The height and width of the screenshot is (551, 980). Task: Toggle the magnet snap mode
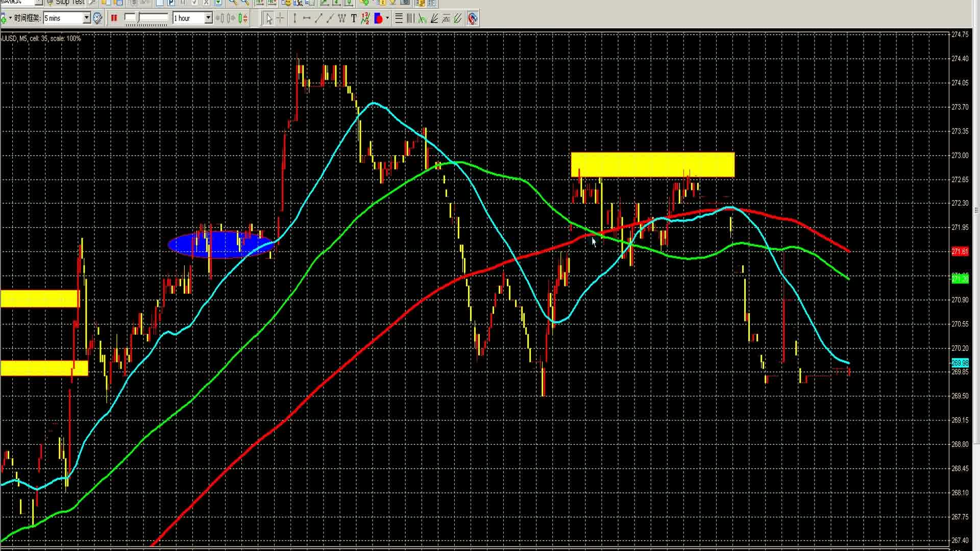473,19
